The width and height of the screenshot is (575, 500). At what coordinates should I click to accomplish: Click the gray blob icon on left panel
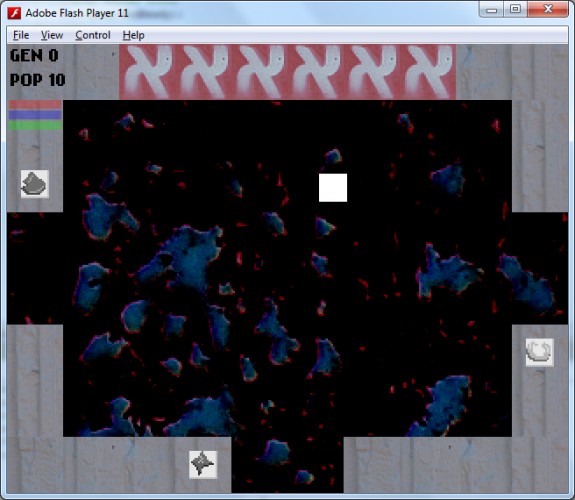tap(35, 184)
